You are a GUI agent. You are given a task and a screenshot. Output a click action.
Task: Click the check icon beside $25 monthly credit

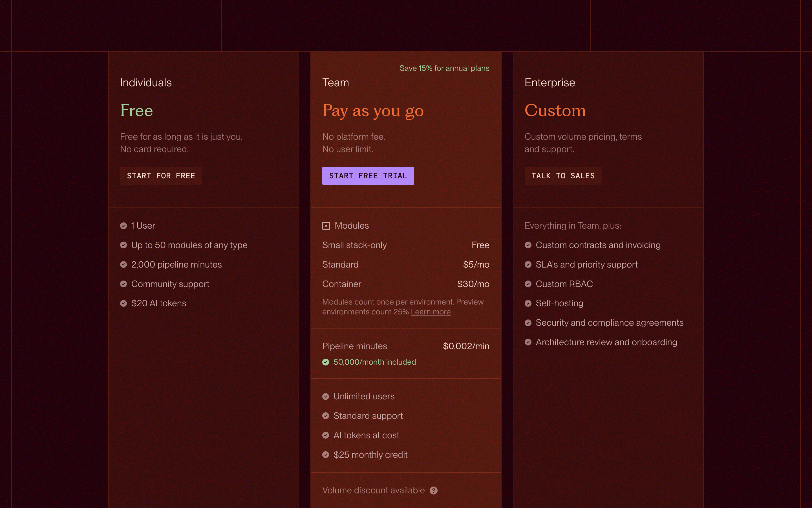coord(325,455)
